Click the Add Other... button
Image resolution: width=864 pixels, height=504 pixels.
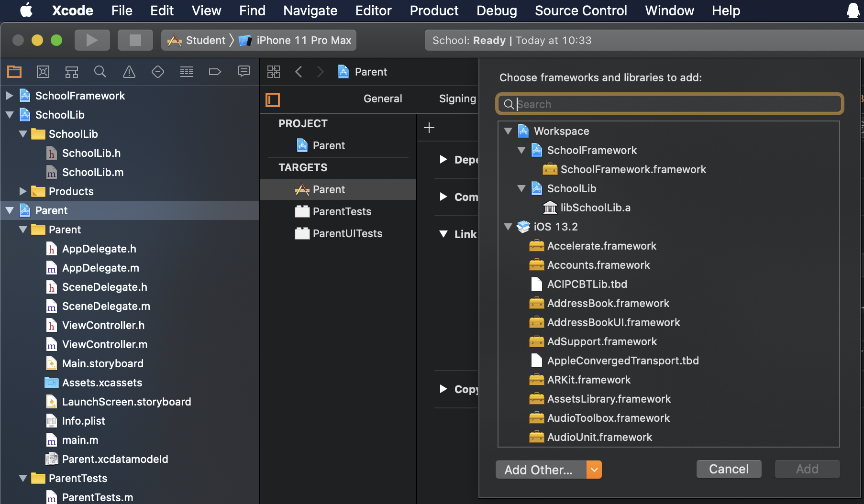(x=541, y=470)
